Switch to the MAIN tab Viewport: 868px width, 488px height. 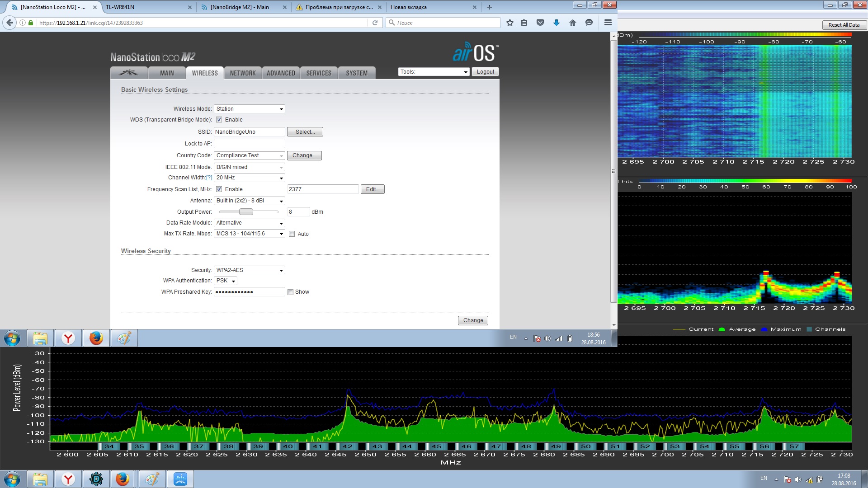(167, 73)
